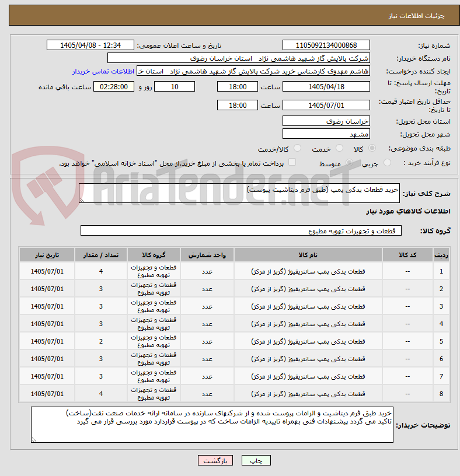Click quantity 4 in row 8
The image size is (460, 476).
(x=101, y=394)
